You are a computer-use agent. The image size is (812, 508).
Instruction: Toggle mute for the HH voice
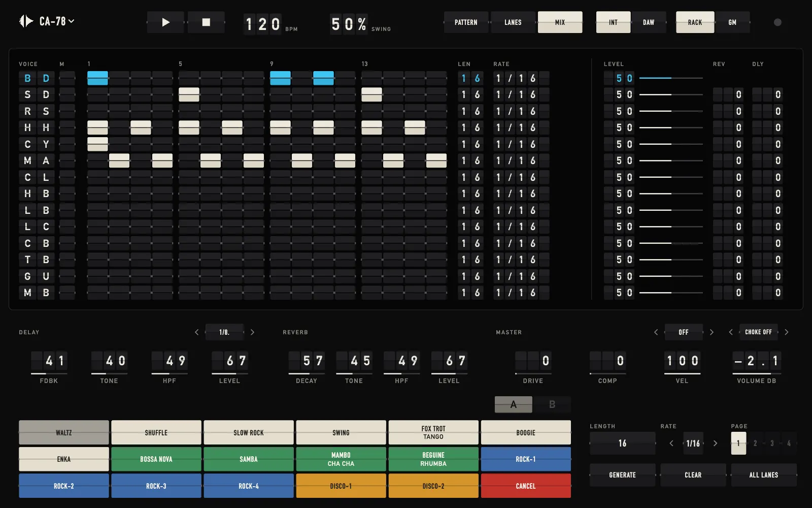click(x=67, y=128)
